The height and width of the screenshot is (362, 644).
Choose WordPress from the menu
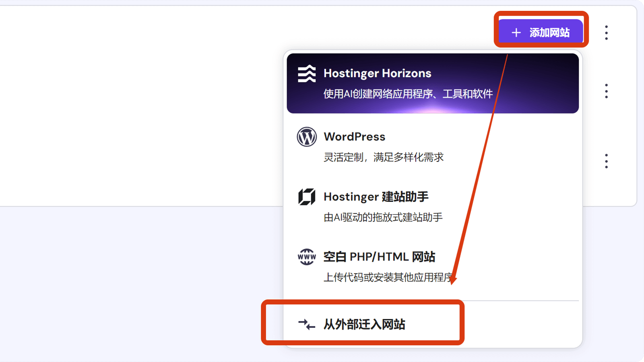[x=433, y=146]
